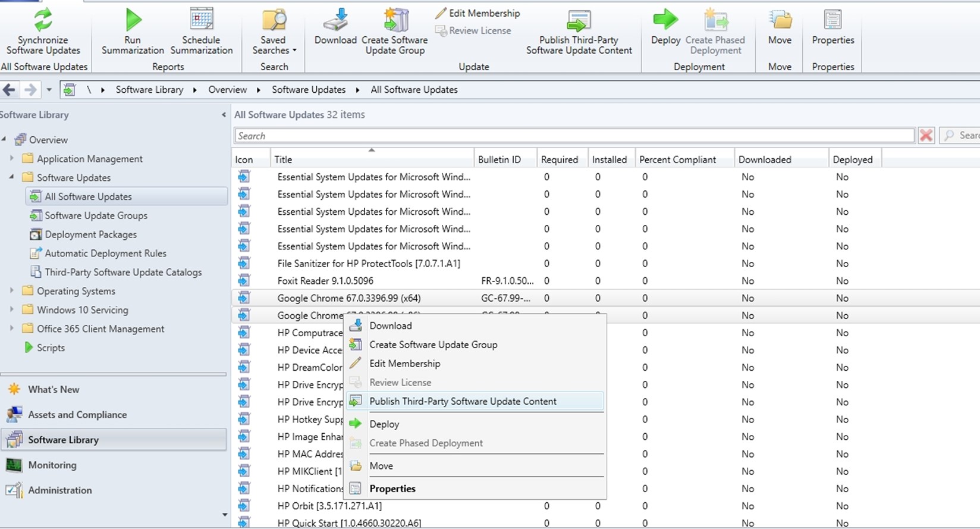The image size is (980, 529).
Task: Collapse the Software Updates tree node
Action: pyautogui.click(x=11, y=177)
